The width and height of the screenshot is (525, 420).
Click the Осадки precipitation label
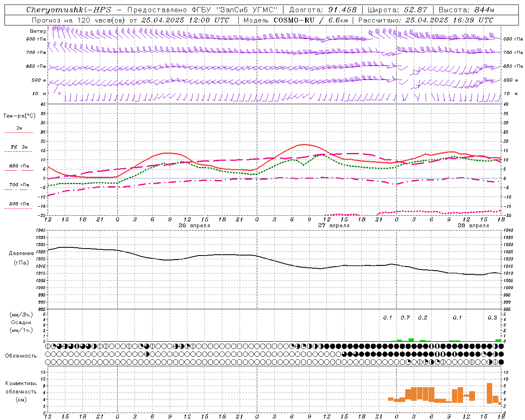(21, 322)
